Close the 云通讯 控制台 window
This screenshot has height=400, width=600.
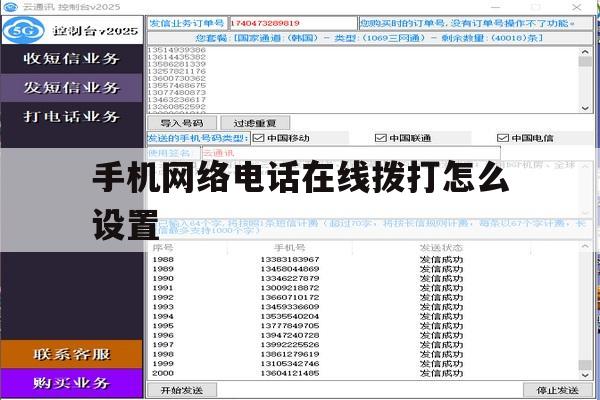[x=577, y=7]
